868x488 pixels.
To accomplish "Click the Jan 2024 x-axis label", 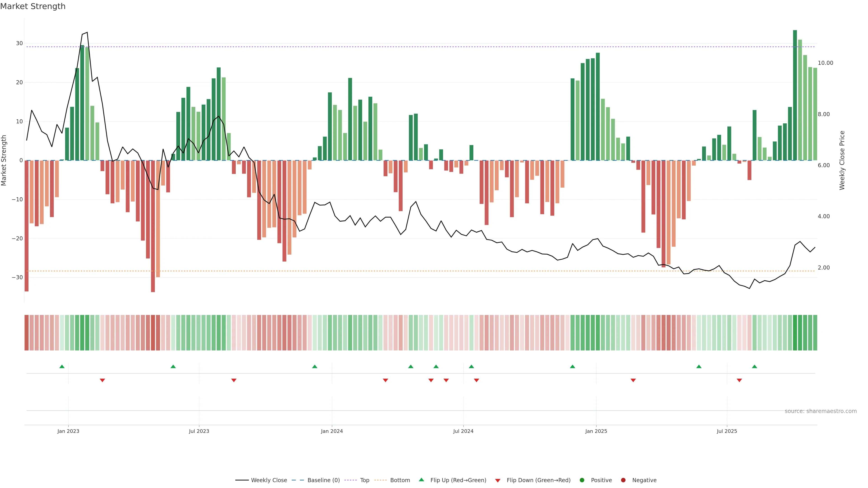I will click(332, 431).
